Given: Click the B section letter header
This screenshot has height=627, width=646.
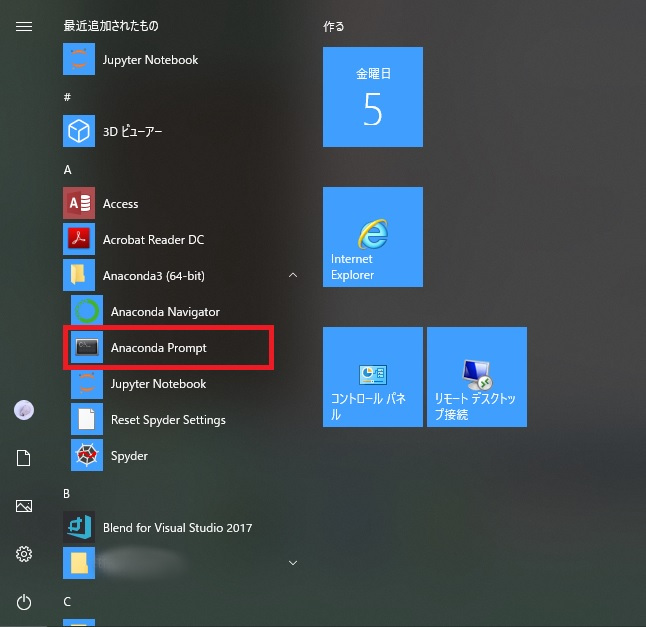Looking at the screenshot, I should point(66,494).
